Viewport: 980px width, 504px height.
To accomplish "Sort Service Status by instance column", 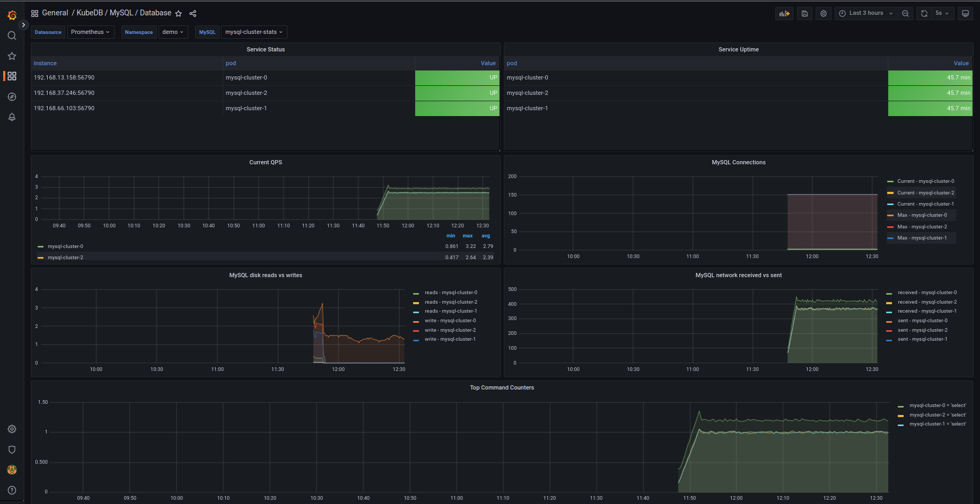I will [x=45, y=63].
